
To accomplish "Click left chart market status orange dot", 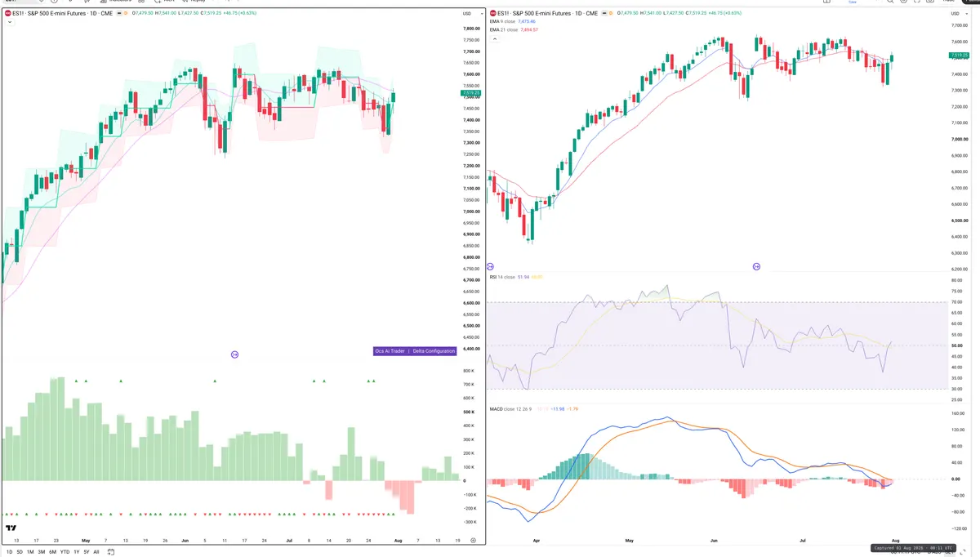I will click(126, 13).
